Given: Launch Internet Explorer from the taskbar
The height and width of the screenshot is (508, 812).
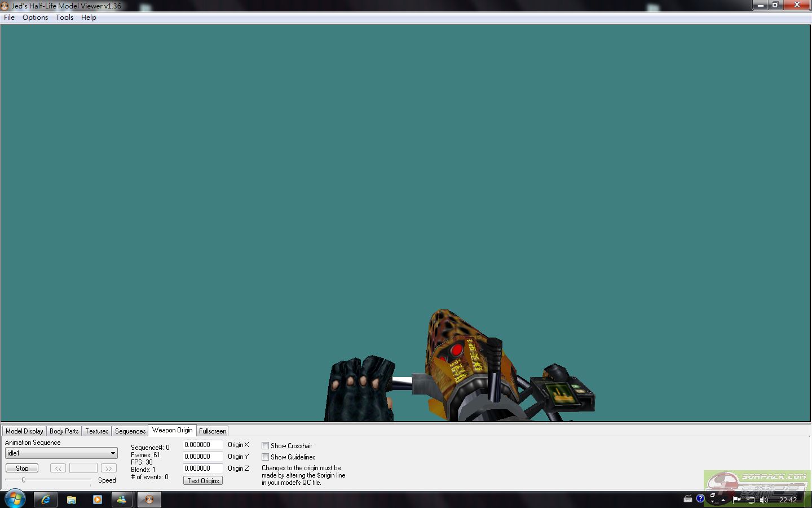Looking at the screenshot, I should [46, 500].
